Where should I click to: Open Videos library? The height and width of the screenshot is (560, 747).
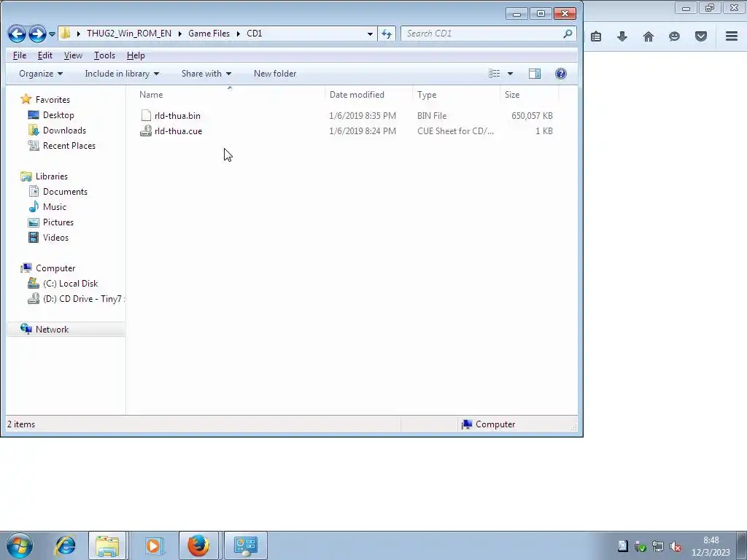pyautogui.click(x=55, y=237)
